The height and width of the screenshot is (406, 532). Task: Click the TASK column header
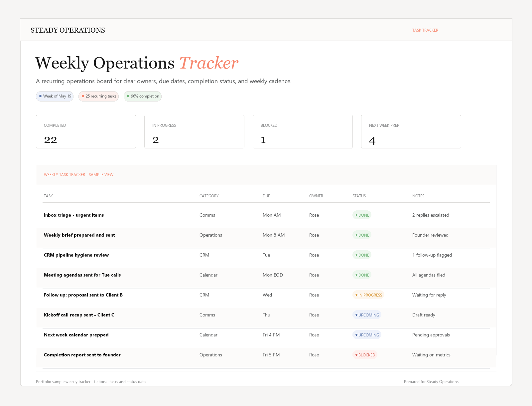[x=48, y=196]
